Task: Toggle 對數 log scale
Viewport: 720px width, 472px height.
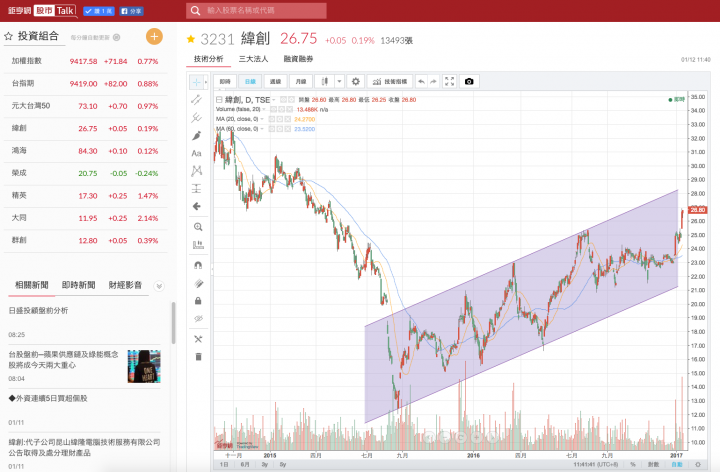Action: (653, 465)
